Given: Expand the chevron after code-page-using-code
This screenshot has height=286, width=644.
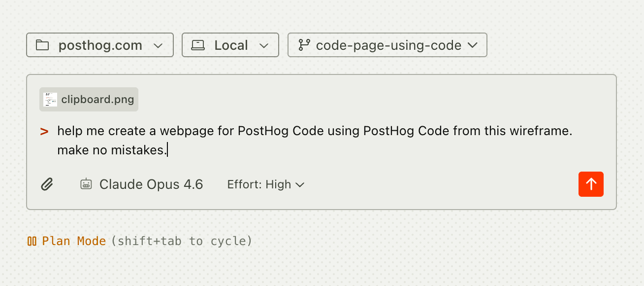Looking at the screenshot, I should pos(472,45).
